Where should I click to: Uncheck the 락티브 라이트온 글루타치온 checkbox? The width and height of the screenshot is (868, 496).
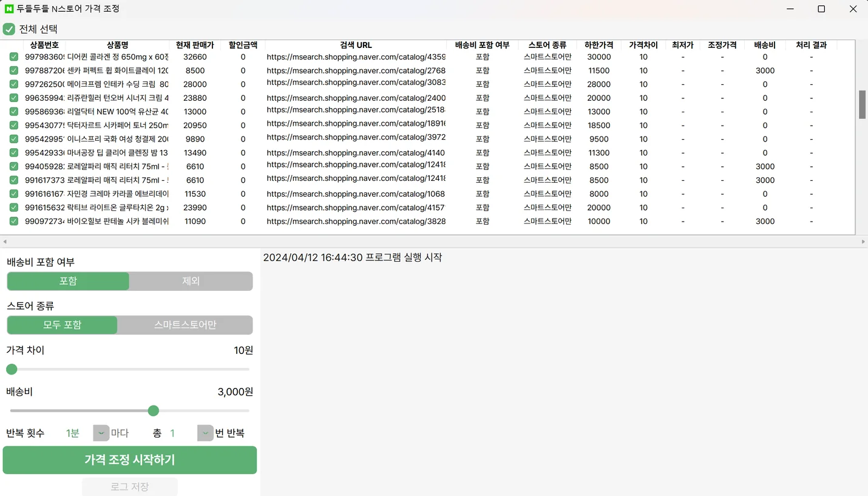(14, 208)
